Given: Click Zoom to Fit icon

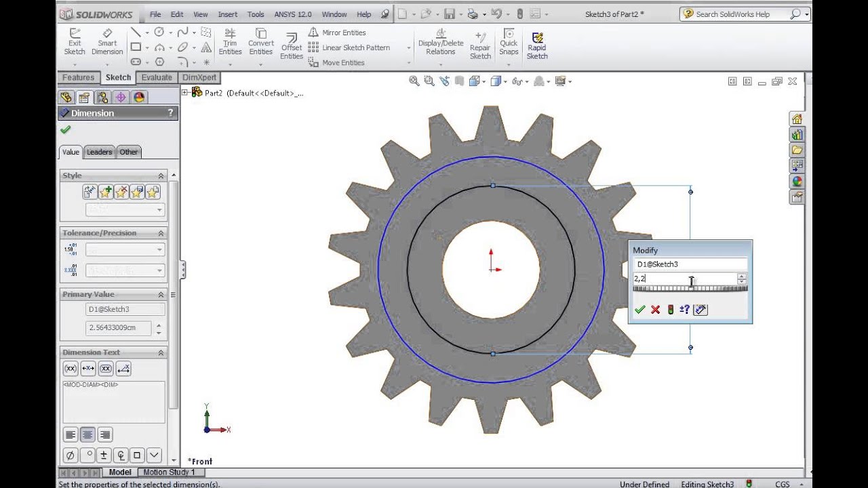Looking at the screenshot, I should point(414,81).
